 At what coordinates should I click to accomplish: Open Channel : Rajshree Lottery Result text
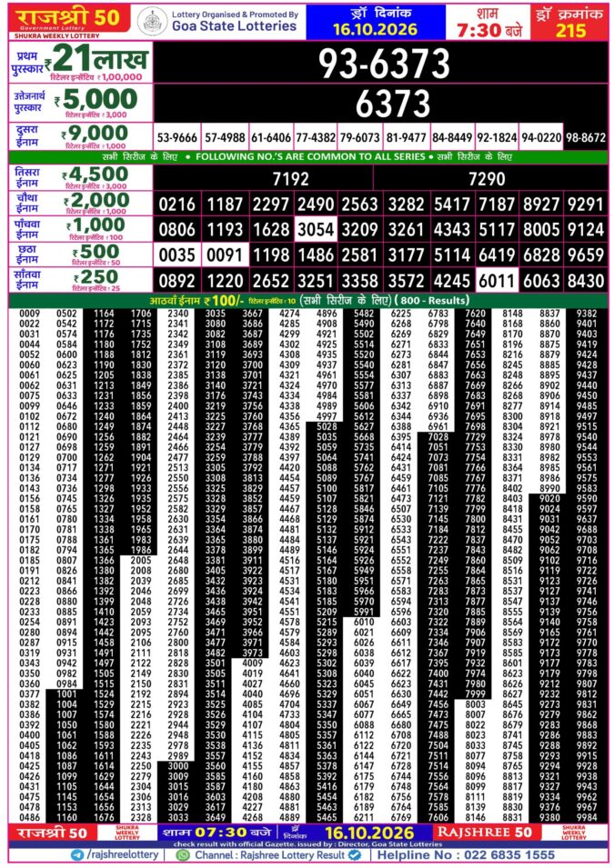270,855
